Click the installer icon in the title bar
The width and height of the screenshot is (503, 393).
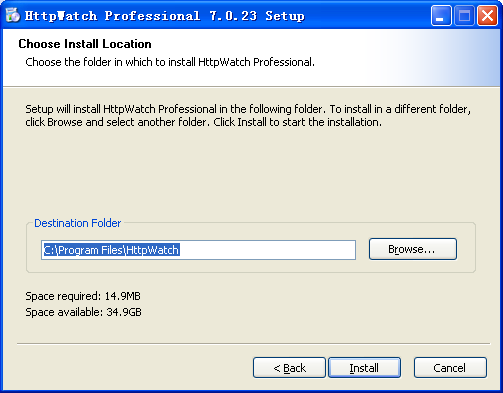[x=13, y=15]
